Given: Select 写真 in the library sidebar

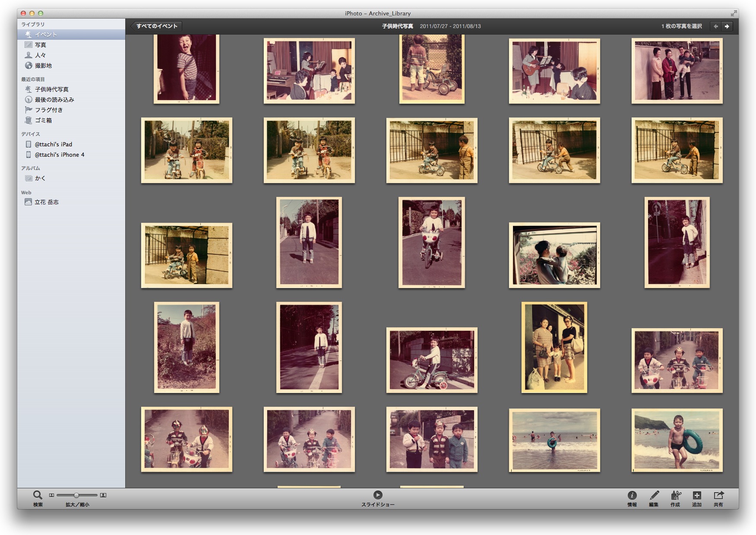Looking at the screenshot, I should coord(41,45).
